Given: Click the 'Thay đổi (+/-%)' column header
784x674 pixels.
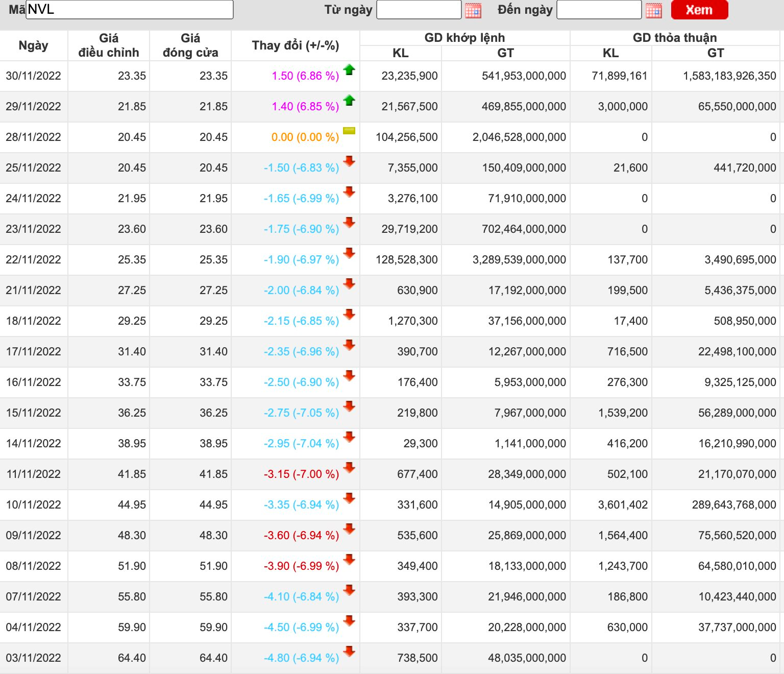Looking at the screenshot, I should point(296,45).
